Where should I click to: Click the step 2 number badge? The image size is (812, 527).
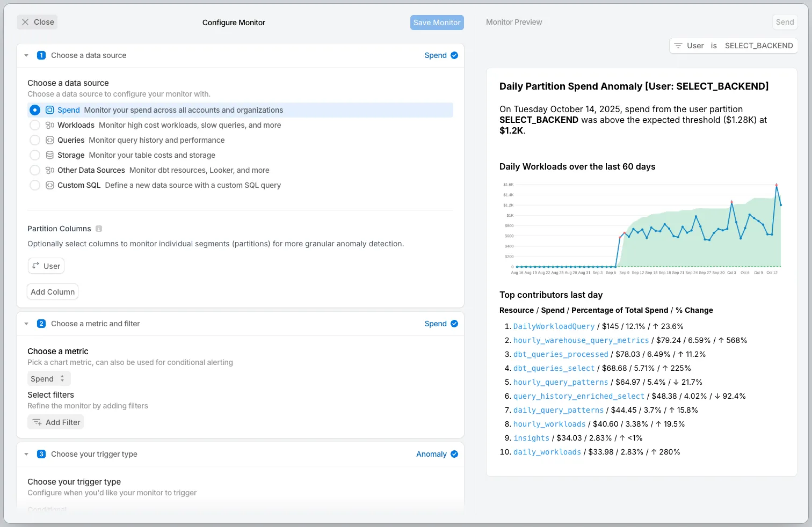(41, 324)
